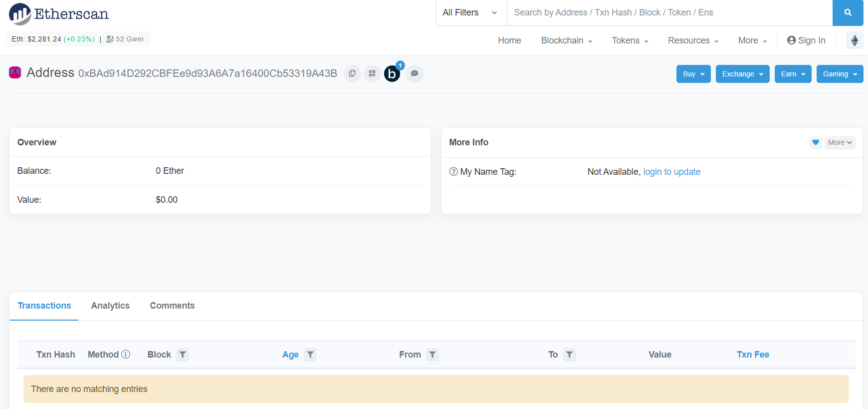The width and height of the screenshot is (868, 409).
Task: Open the Blockscan chat icon with badge
Action: coord(393,74)
